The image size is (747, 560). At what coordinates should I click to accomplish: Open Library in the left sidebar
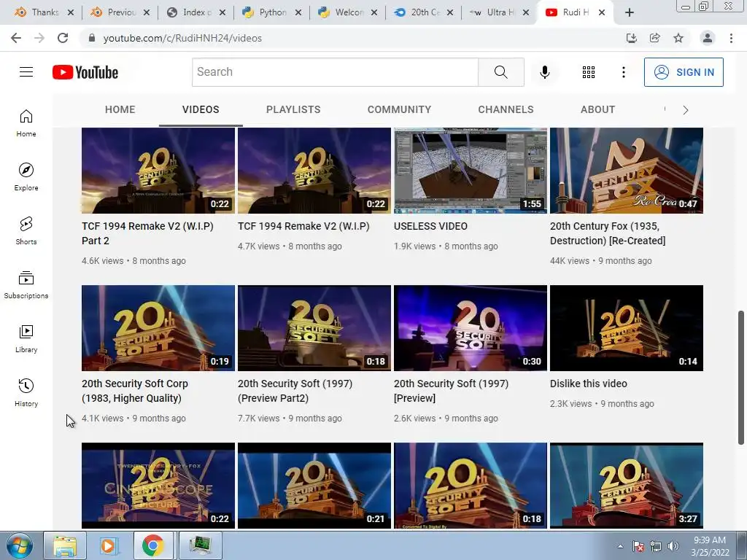tap(26, 338)
